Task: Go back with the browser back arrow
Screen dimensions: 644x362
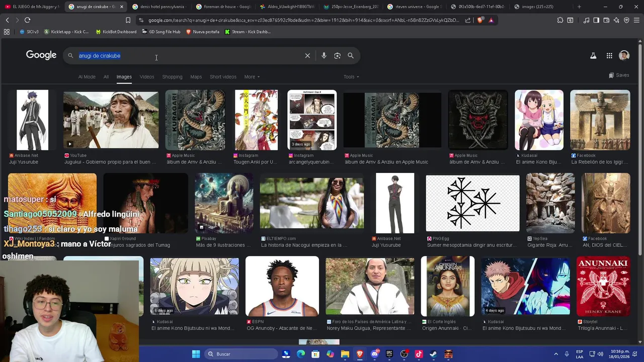Action: [7, 20]
